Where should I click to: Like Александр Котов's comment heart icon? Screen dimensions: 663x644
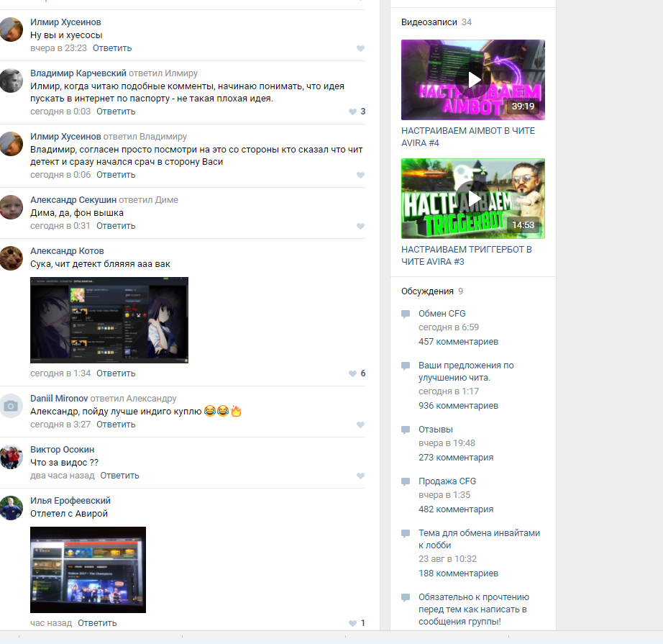[x=352, y=374]
